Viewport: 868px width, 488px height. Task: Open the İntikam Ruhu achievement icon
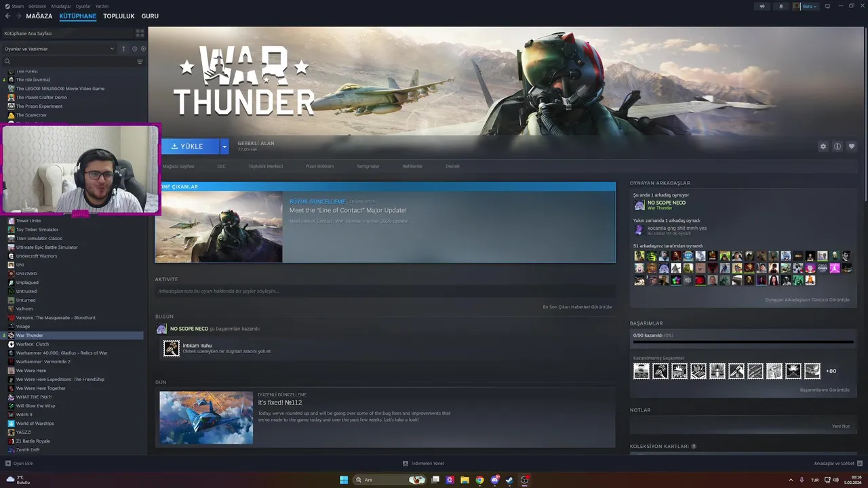point(172,348)
